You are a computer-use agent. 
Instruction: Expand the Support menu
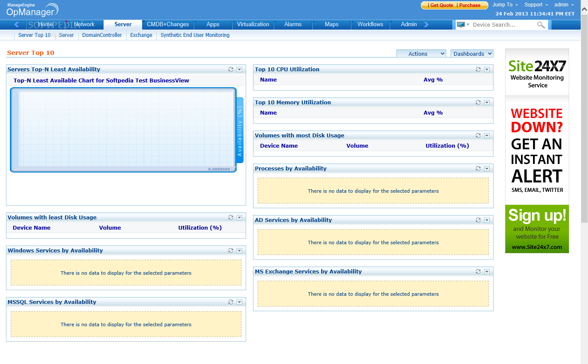coord(536,5)
